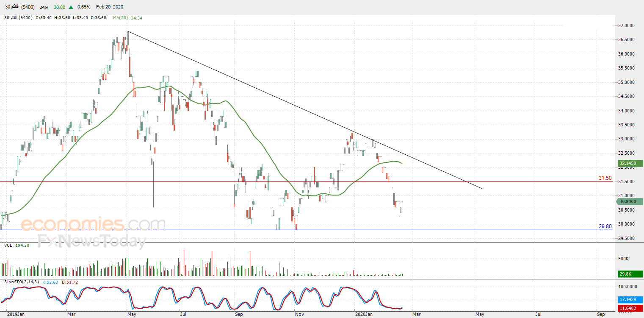Click the 'VOL 194.30' volume panel label
644x318 pixels.
coord(16,245)
